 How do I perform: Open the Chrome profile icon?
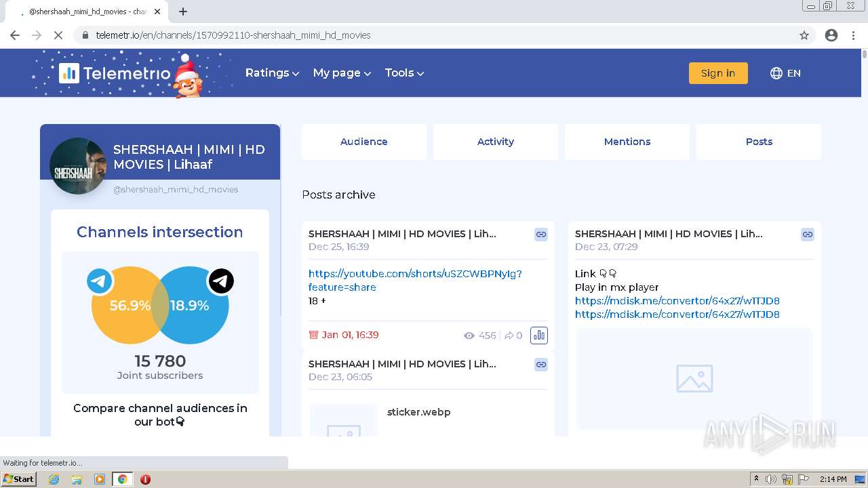coord(831,35)
